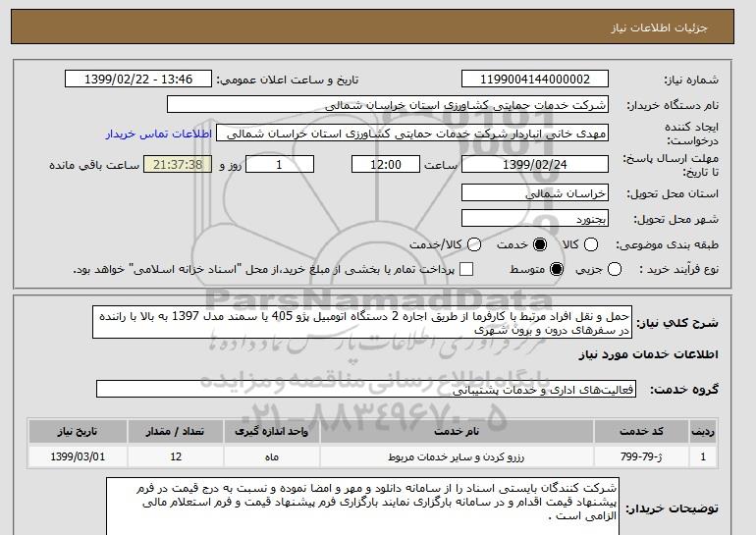Click the remaining days field showing 1
Image resolution: width=756 pixels, height=535 pixels.
coord(280,164)
